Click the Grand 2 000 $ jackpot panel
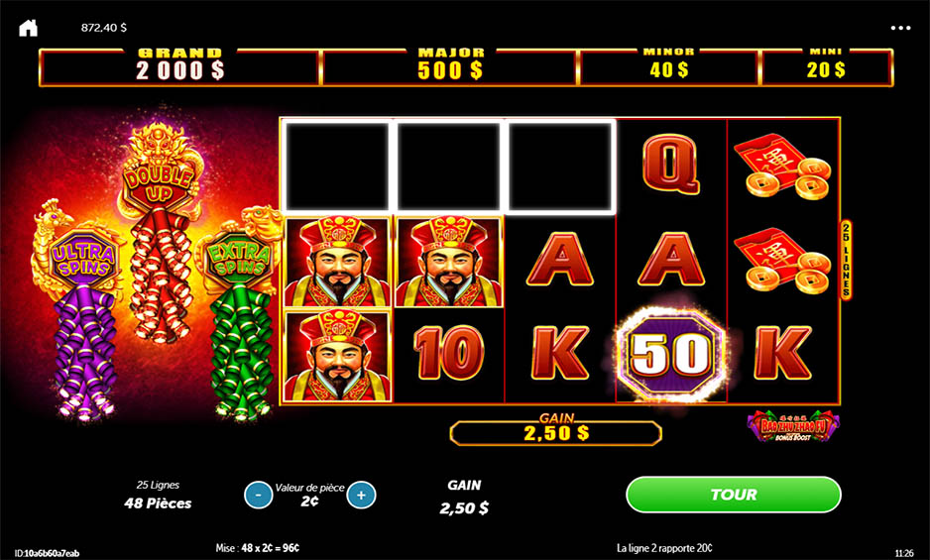930x560 pixels. point(179,67)
